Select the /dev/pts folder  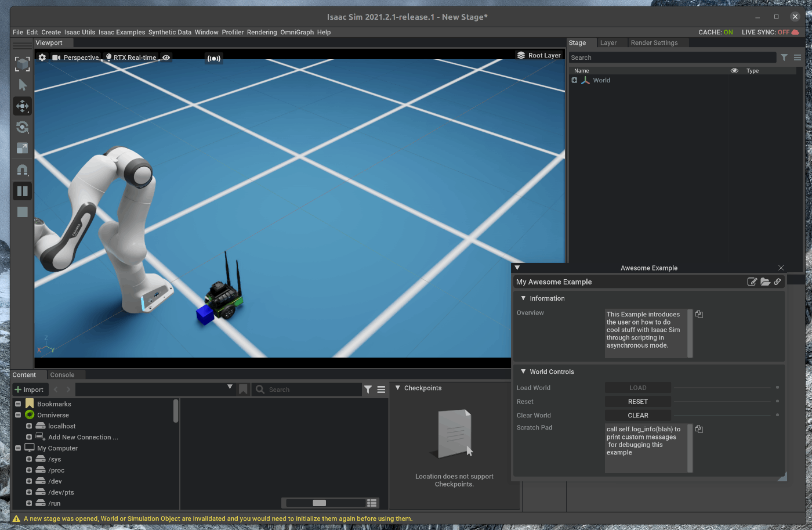point(61,492)
